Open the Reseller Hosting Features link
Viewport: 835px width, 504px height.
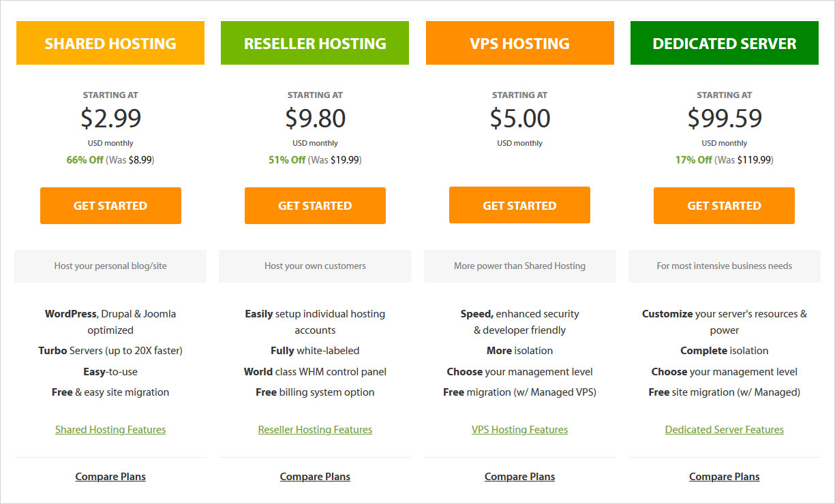(x=315, y=430)
